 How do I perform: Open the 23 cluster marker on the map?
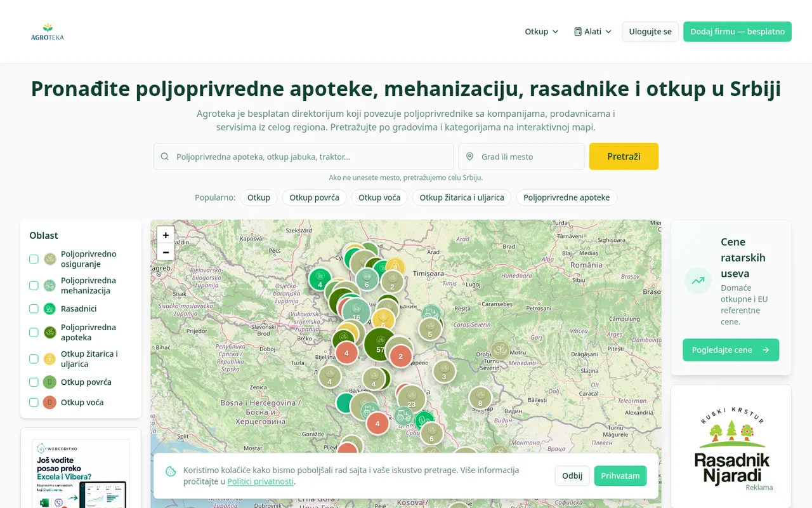tap(412, 399)
